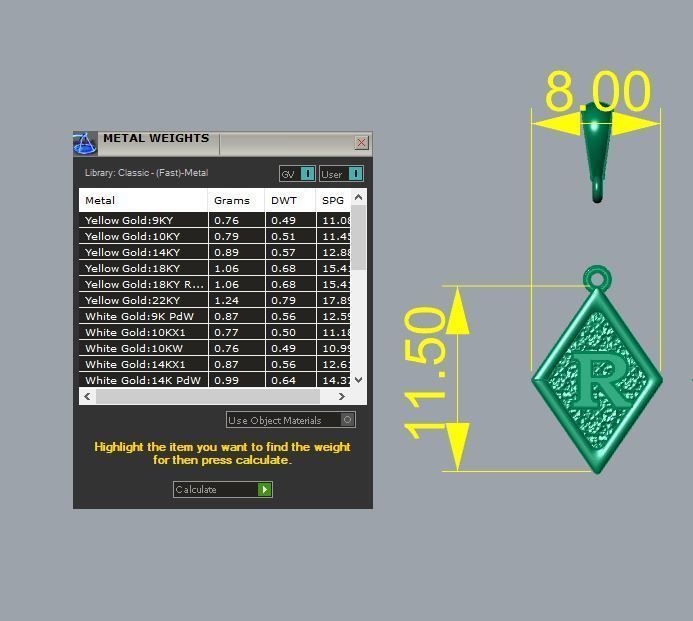Viewport: 693px width, 621px height.
Task: Toggle the GV library switch
Action: coord(297,174)
